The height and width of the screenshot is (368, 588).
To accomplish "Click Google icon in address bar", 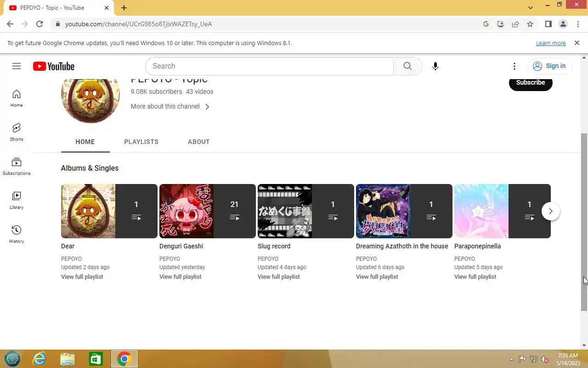I will (486, 24).
